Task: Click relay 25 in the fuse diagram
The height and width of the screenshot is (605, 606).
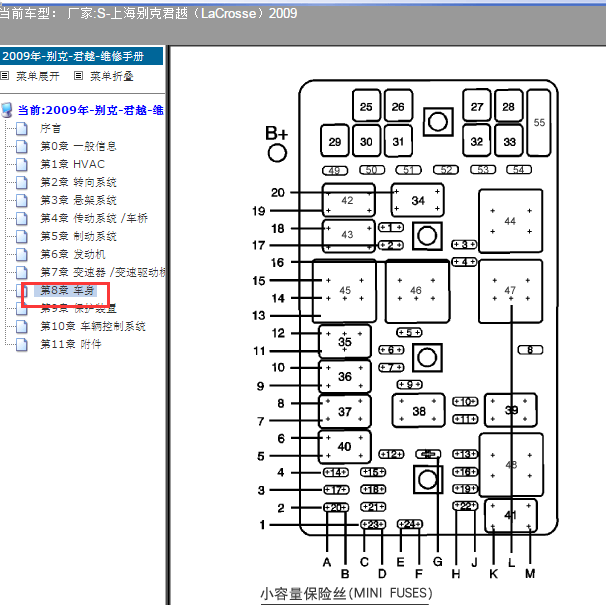Action: click(x=366, y=106)
